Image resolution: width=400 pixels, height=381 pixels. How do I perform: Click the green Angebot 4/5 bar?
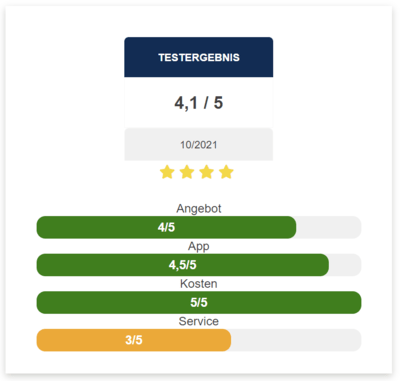(x=166, y=227)
